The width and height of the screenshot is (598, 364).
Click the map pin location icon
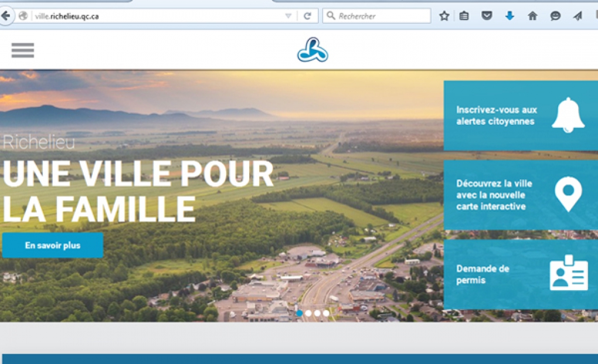[568, 194]
